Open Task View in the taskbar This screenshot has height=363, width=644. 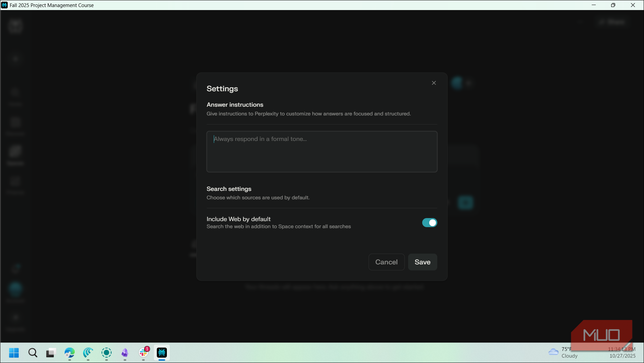(x=51, y=353)
